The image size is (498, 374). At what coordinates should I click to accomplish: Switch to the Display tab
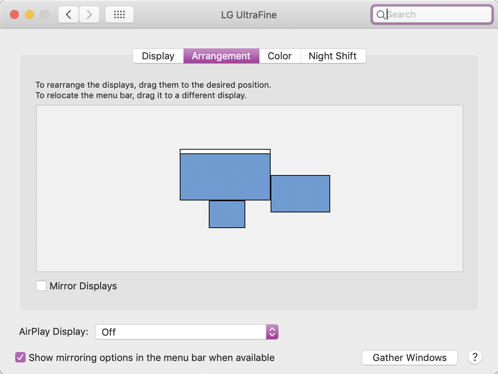coord(158,56)
